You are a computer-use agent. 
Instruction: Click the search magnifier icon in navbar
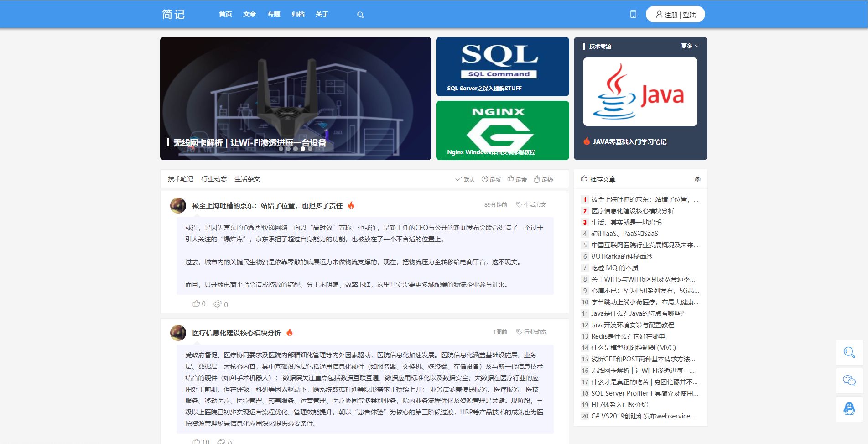point(360,15)
